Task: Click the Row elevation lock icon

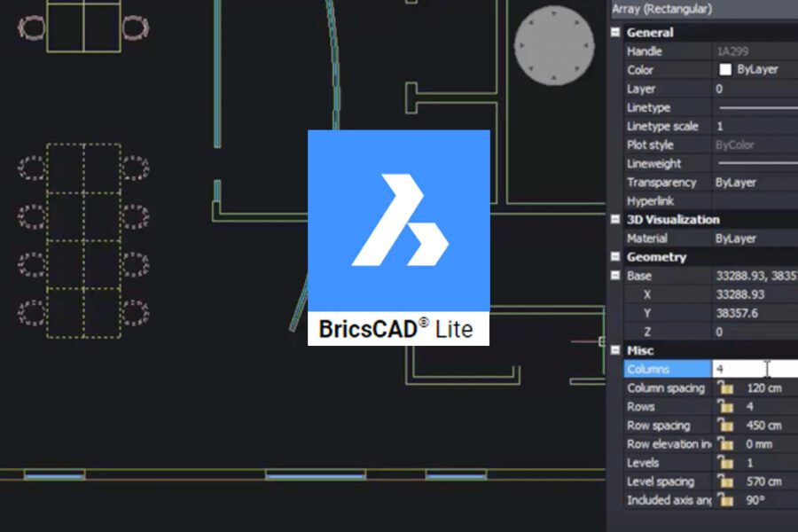Action: [x=725, y=444]
